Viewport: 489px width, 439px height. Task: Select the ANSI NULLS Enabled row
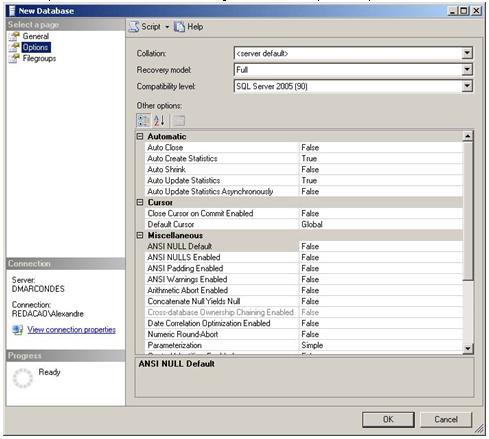point(304,257)
